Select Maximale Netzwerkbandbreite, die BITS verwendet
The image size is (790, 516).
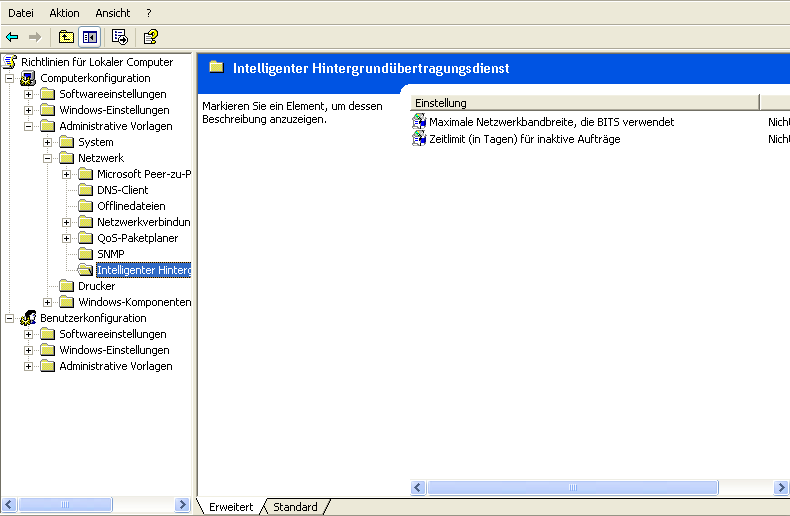(551, 122)
